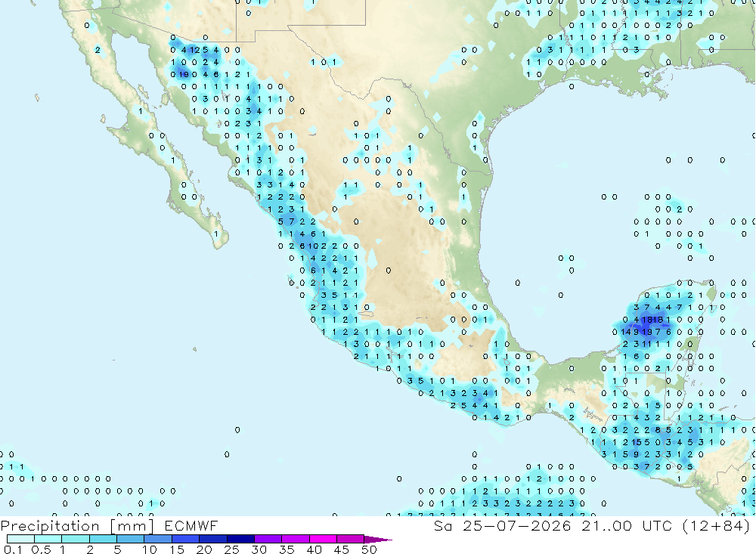Click the legend tick label '40'
The height and width of the screenshot is (554, 756).
(314, 549)
